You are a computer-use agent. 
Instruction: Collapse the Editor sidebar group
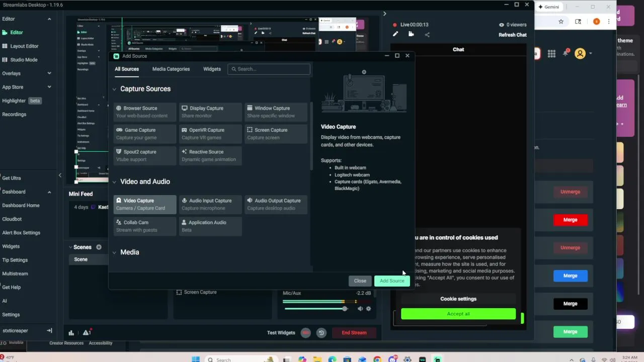tap(49, 19)
